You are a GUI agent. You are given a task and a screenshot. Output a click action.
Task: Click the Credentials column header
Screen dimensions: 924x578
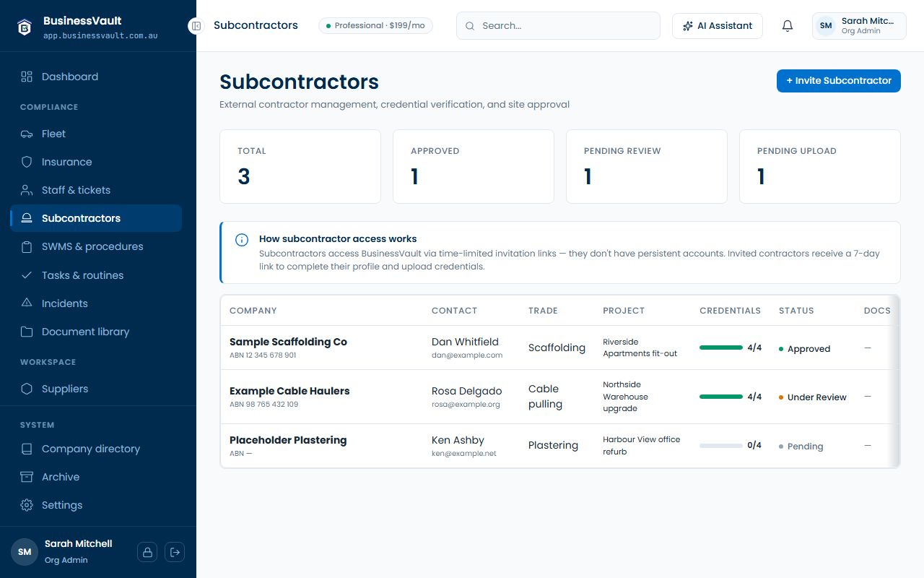coord(730,311)
